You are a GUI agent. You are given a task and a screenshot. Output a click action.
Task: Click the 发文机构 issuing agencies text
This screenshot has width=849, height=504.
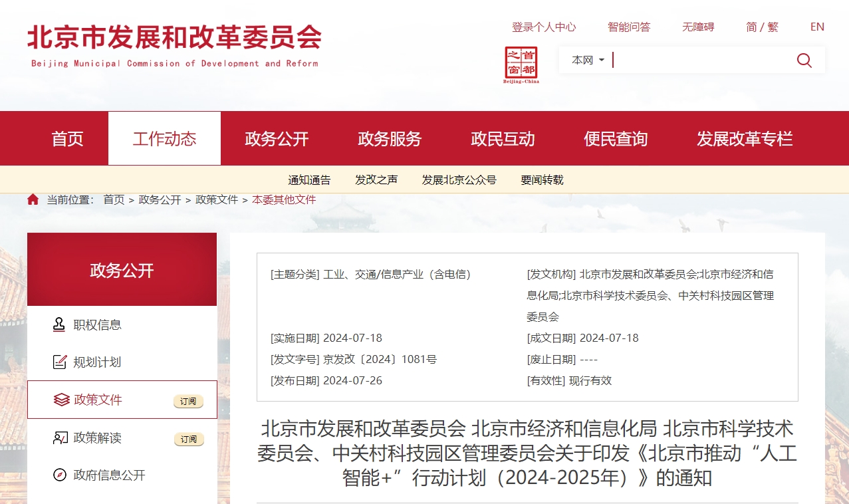pos(651,295)
